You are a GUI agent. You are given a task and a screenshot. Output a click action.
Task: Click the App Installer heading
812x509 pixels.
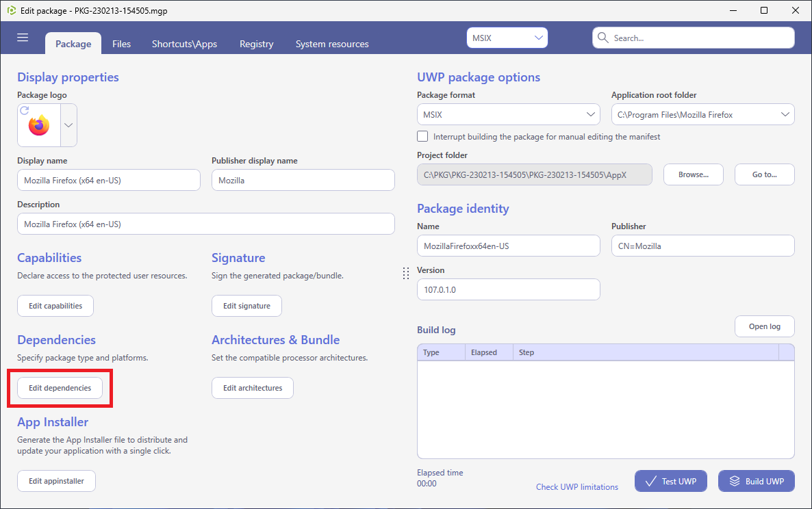[x=53, y=422]
